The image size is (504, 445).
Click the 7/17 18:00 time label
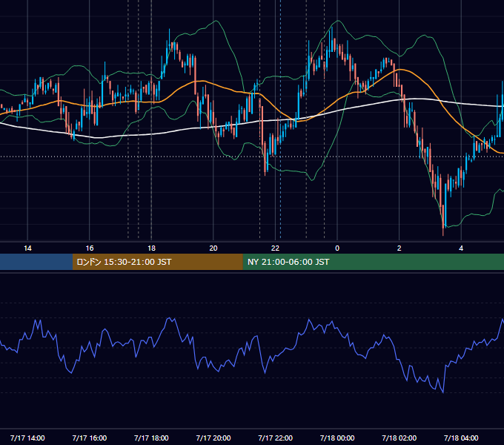pyautogui.click(x=151, y=438)
